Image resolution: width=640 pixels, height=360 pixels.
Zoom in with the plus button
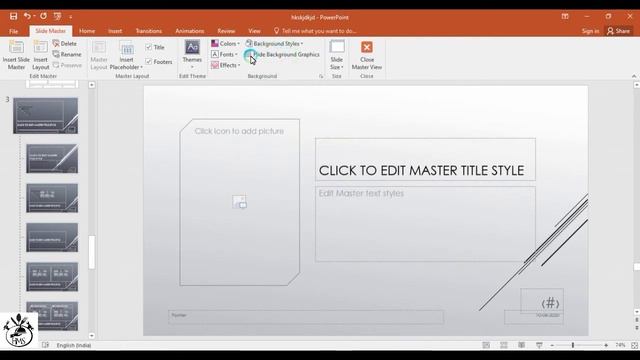[606, 345]
